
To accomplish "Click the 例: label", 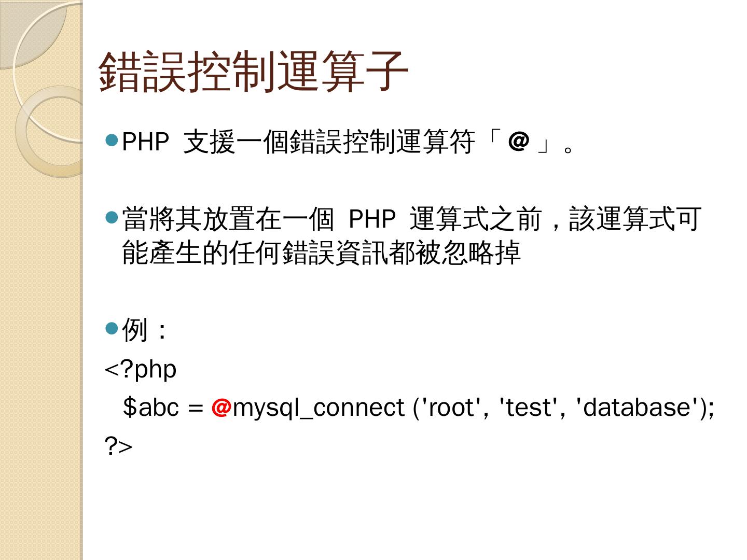I will coord(144,330).
